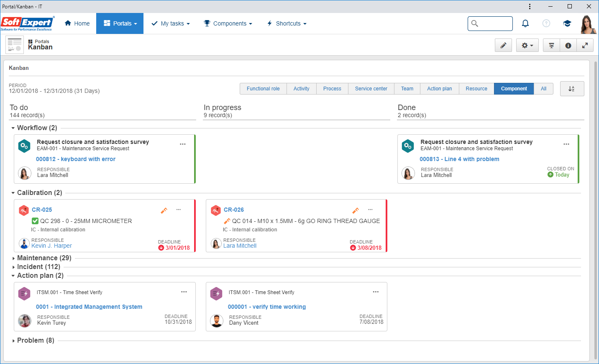The image size is (599, 364).
Task: Open the training graduation cap icon
Action: point(567,23)
